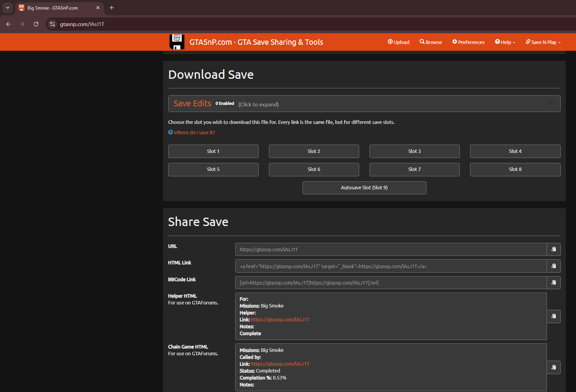Click the Save Edits chevron arrow
576x392 pixels.
550,103
